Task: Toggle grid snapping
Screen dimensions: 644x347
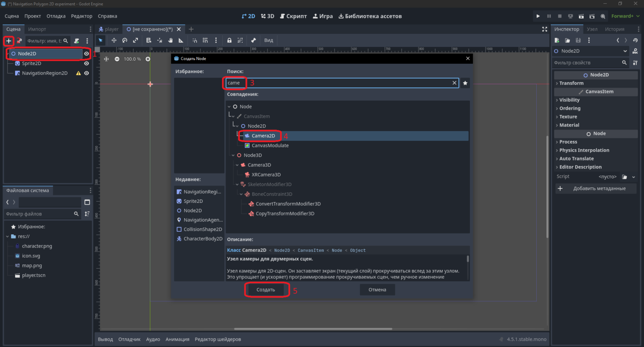Action: tap(205, 40)
